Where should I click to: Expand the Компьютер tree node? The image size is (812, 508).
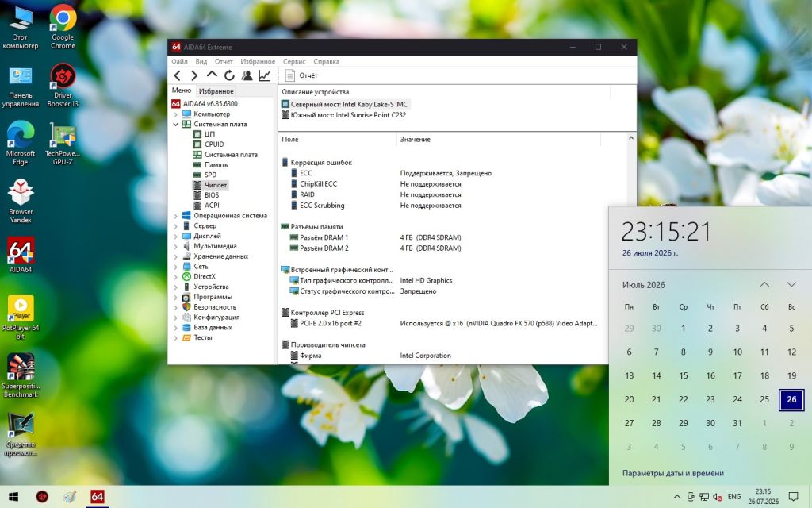(175, 114)
